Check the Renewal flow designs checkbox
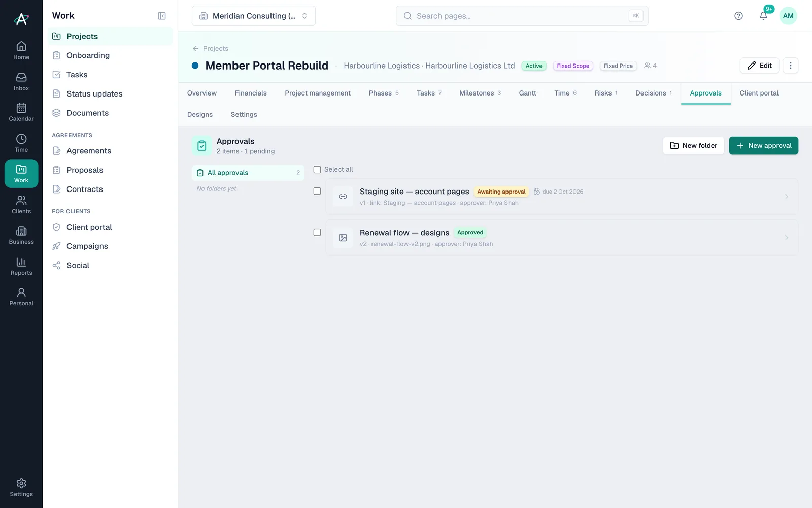This screenshot has width=812, height=508. click(317, 233)
